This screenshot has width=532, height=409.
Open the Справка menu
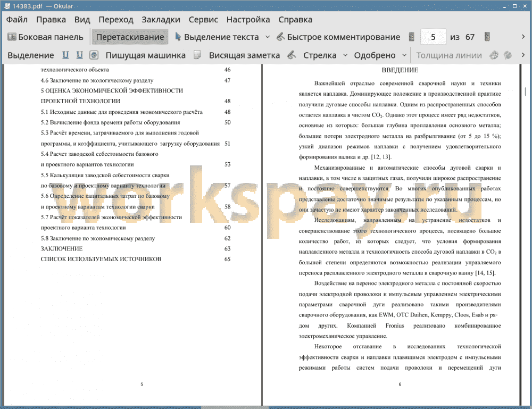[295, 20]
